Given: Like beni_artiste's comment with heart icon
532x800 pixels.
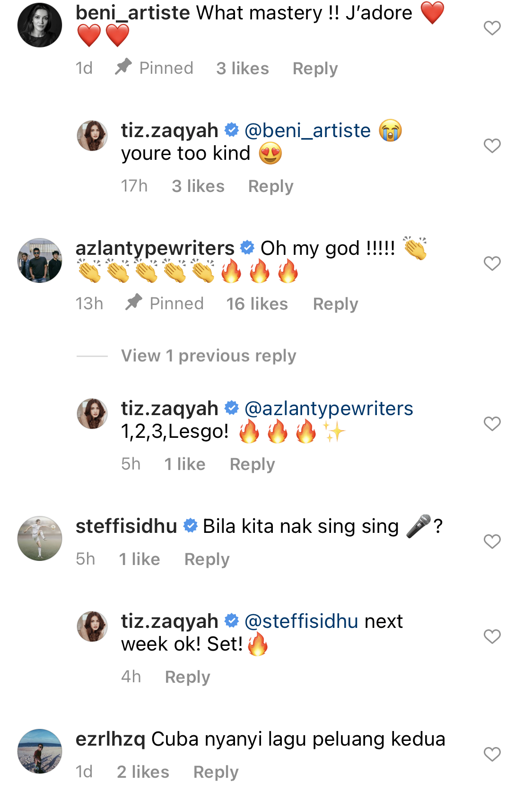Looking at the screenshot, I should (x=492, y=28).
